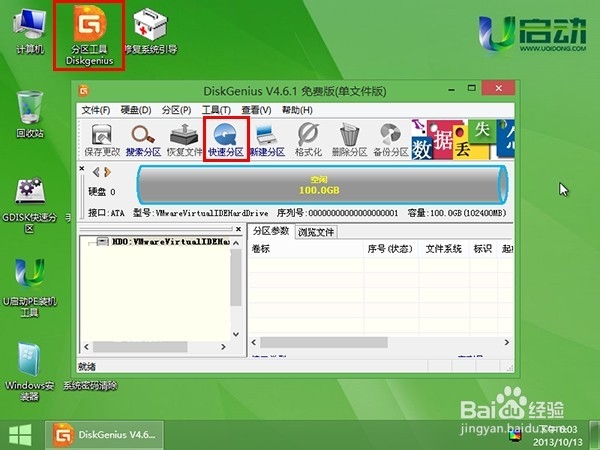Start 快速分区 quick partition

(226, 140)
